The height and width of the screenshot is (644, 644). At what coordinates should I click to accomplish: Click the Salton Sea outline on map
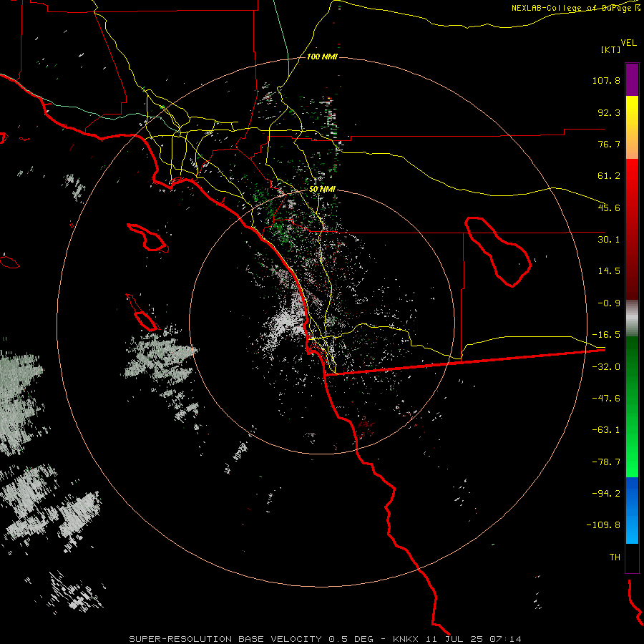click(498, 251)
